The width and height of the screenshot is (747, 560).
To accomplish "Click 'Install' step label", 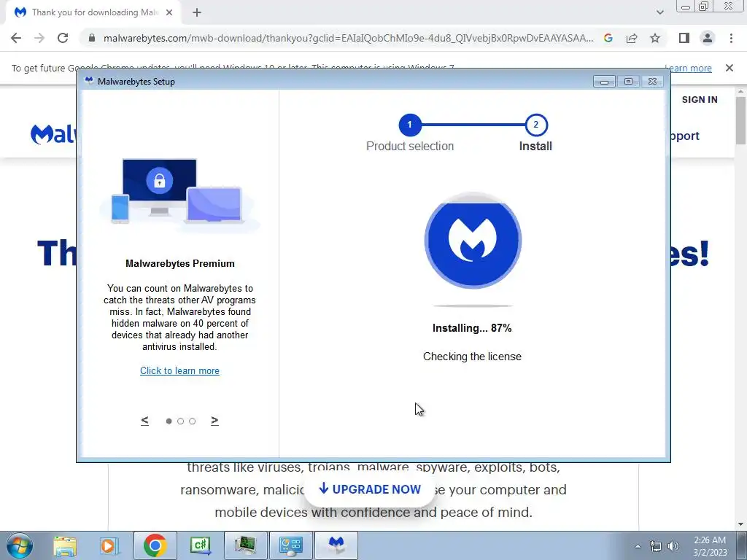I will 535,146.
